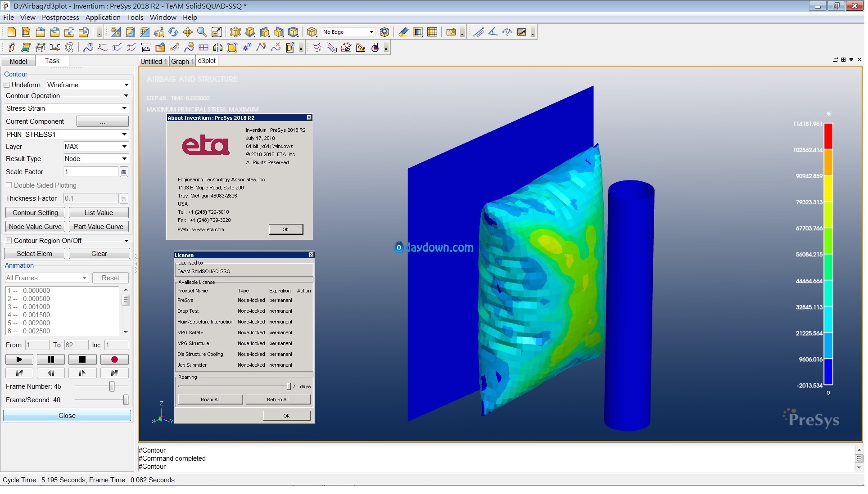Image resolution: width=868 pixels, height=494 pixels.
Task: Click the deformation icon in postprocess toolbar
Action: pos(12,47)
